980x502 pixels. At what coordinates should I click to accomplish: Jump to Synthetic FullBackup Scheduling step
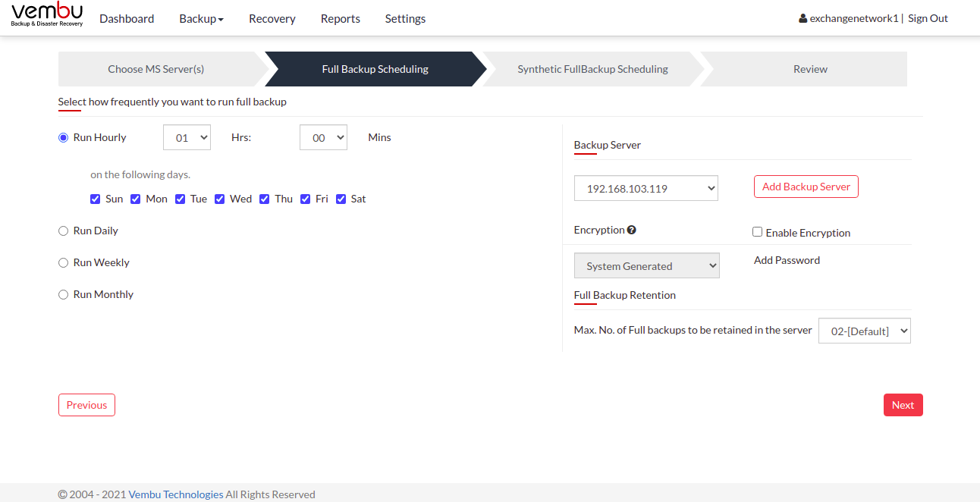(x=592, y=69)
